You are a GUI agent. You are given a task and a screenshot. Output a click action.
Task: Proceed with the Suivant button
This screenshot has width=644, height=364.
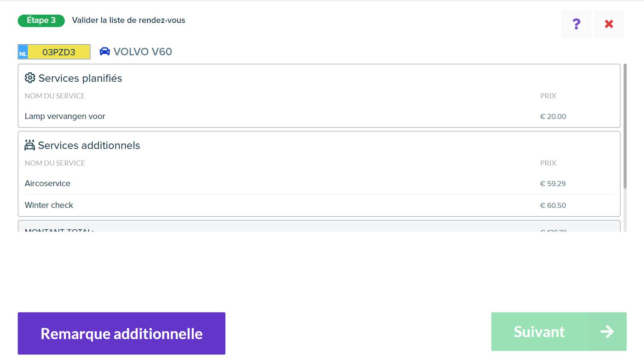tap(559, 332)
